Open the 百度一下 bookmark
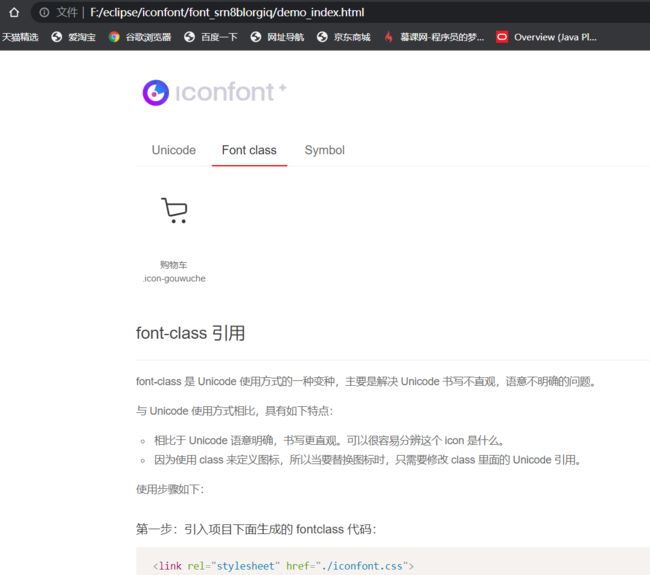Viewport: 650px width, 575px height. tap(211, 37)
